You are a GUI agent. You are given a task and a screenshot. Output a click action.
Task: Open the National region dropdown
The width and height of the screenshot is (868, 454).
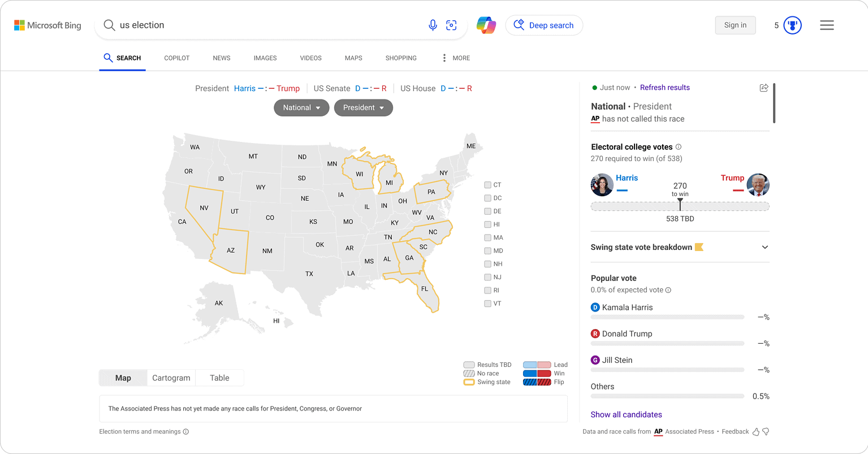point(301,107)
